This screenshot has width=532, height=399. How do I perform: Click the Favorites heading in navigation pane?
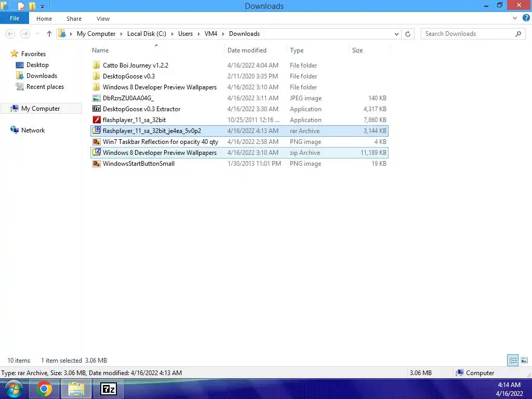click(x=33, y=54)
